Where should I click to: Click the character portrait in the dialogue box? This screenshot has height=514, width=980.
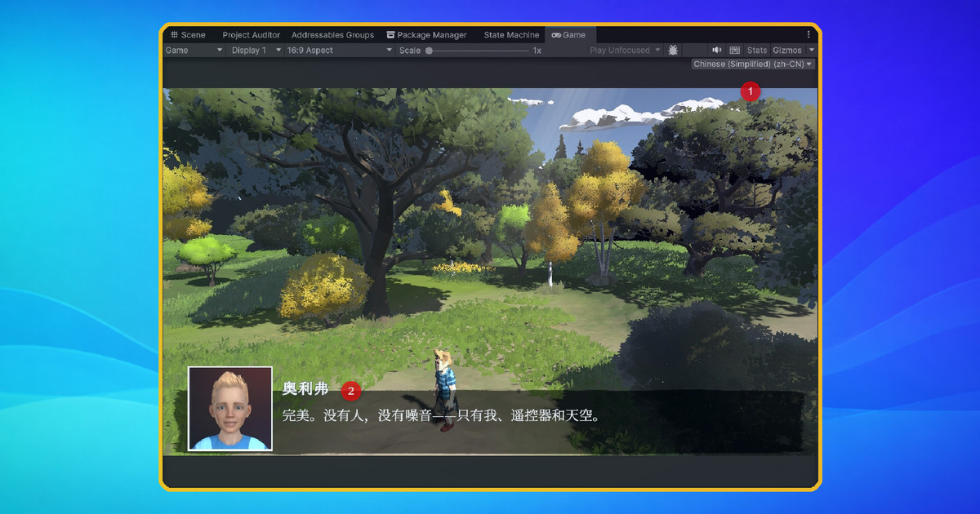[x=230, y=409]
